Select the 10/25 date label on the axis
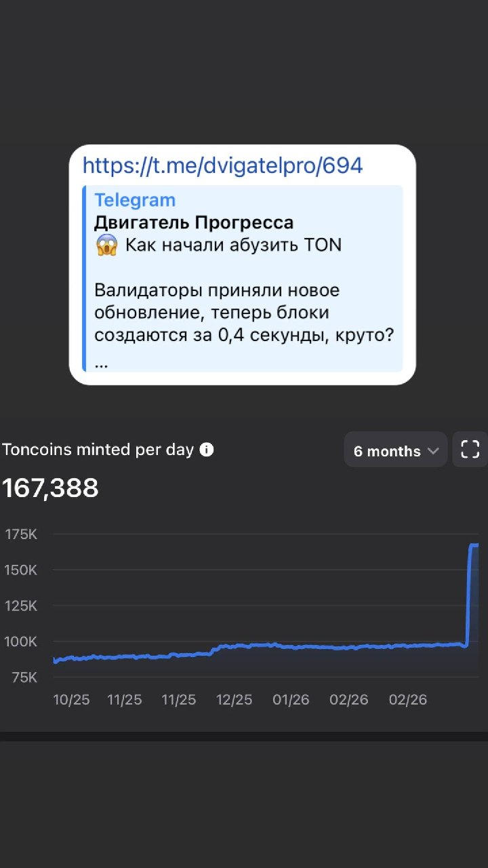Viewport: 488px width, 868px height. (x=71, y=700)
